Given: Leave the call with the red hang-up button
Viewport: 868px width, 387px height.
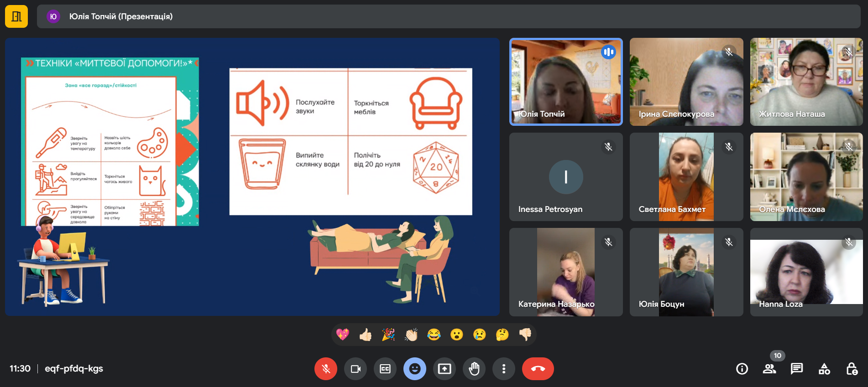Looking at the screenshot, I should pos(538,369).
